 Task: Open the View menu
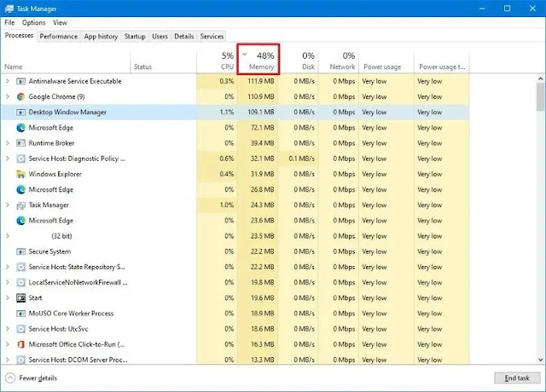coord(60,23)
